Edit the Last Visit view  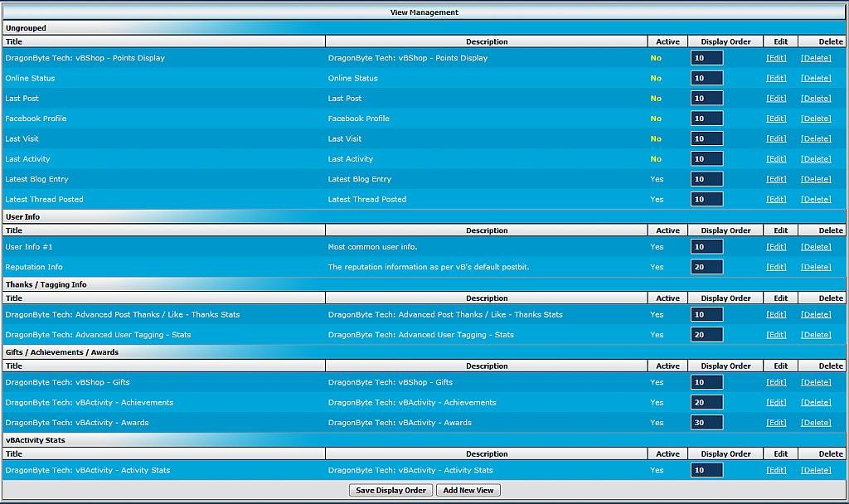click(x=776, y=138)
